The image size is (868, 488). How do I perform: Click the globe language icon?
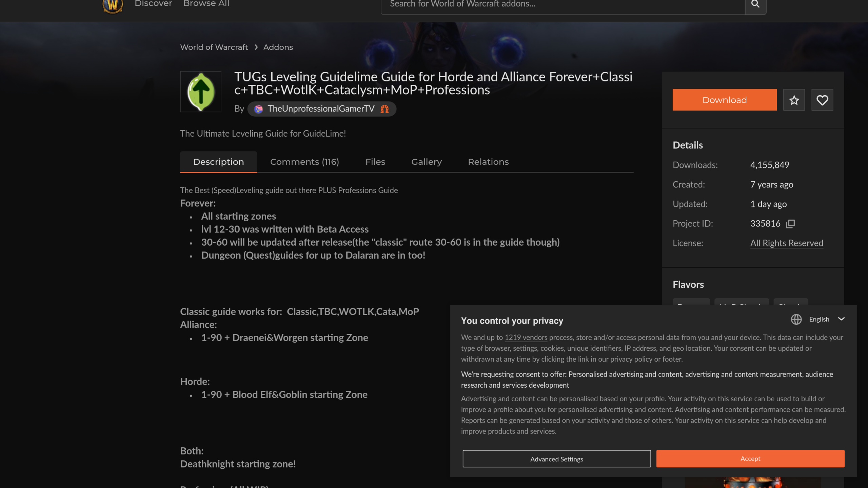(796, 319)
